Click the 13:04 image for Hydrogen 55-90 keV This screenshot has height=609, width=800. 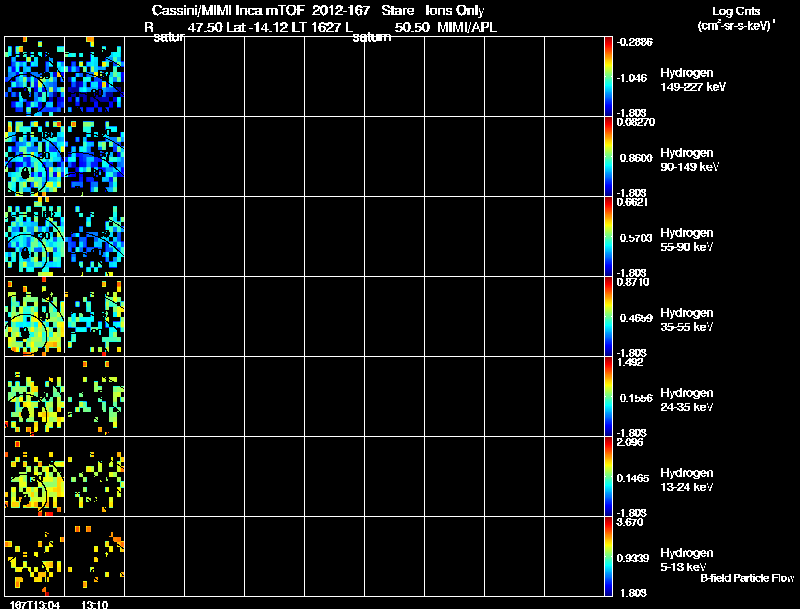click(35, 237)
